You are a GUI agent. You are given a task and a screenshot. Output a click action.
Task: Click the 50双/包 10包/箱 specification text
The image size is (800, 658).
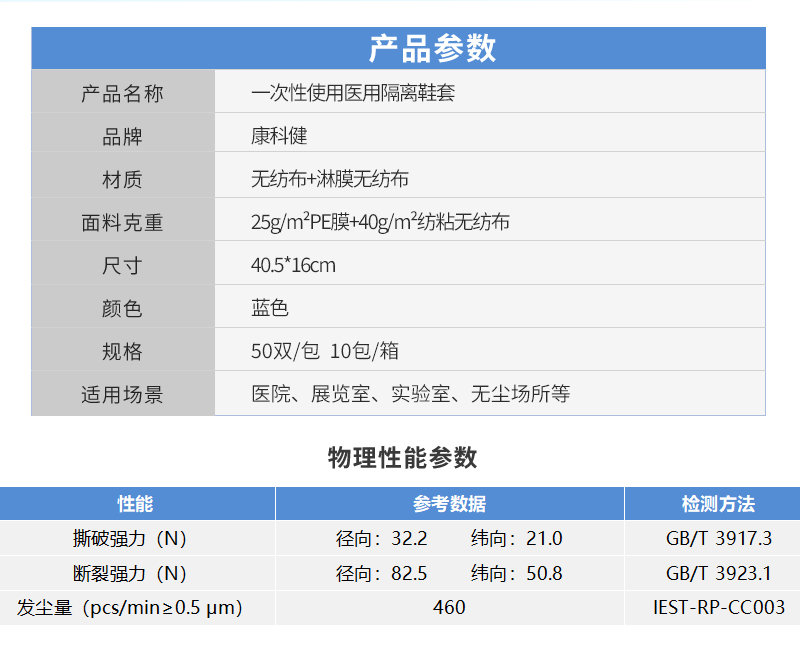pyautogui.click(x=325, y=351)
